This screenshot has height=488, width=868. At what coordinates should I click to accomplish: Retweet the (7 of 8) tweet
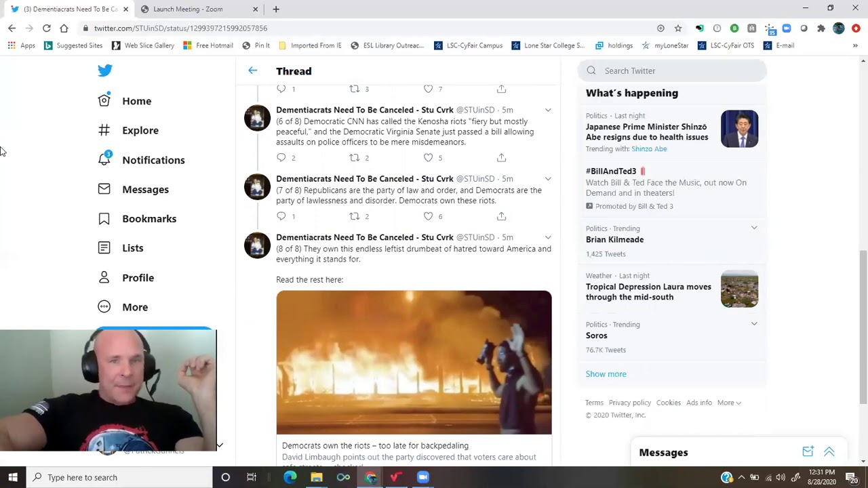pyautogui.click(x=354, y=216)
